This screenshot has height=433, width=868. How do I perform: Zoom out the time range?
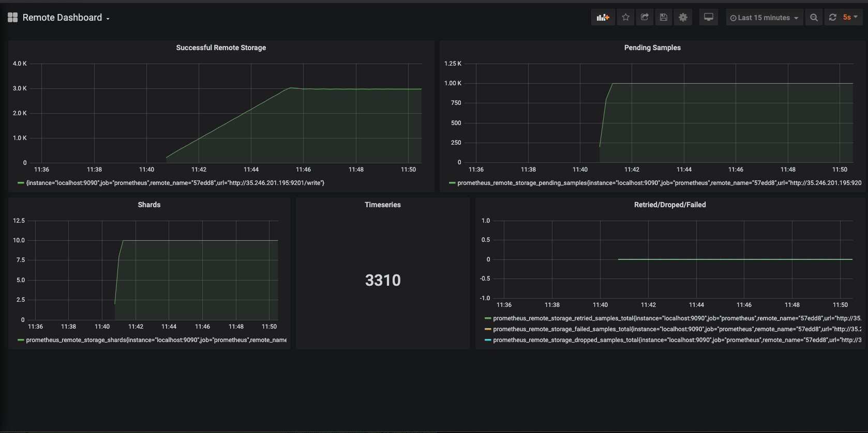pos(814,18)
